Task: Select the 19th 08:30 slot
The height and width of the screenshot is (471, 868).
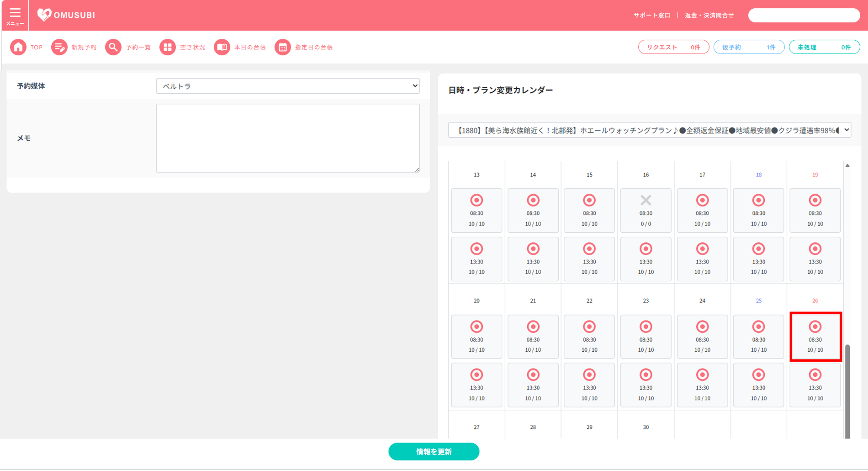Action: (815, 210)
